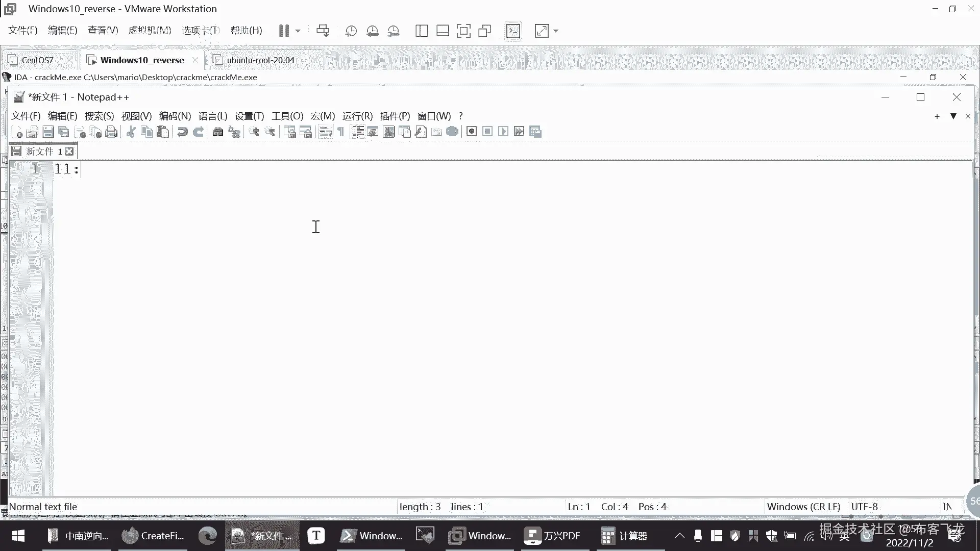Open the Notepad++ tab list down-triangle
The height and width of the screenshot is (551, 980).
953,116
